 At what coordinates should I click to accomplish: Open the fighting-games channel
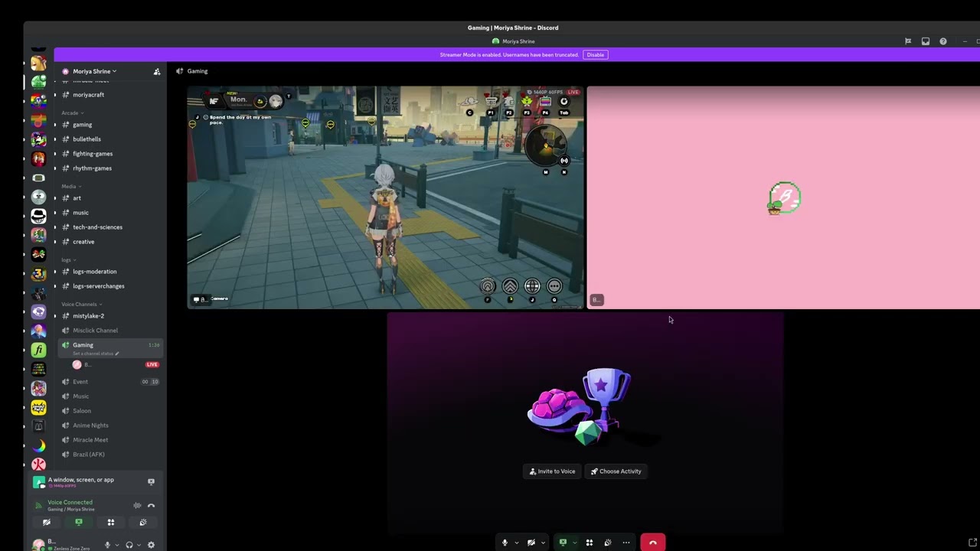click(x=93, y=154)
